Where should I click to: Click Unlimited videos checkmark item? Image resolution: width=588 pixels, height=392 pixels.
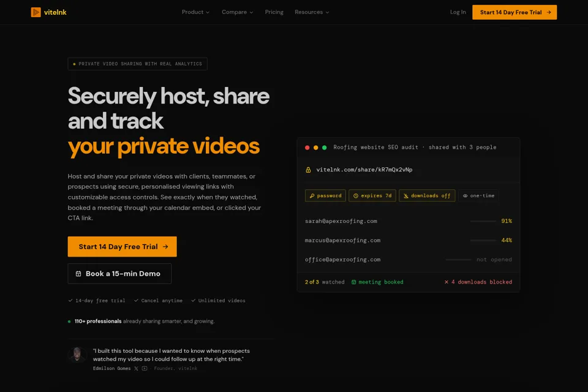click(x=218, y=301)
